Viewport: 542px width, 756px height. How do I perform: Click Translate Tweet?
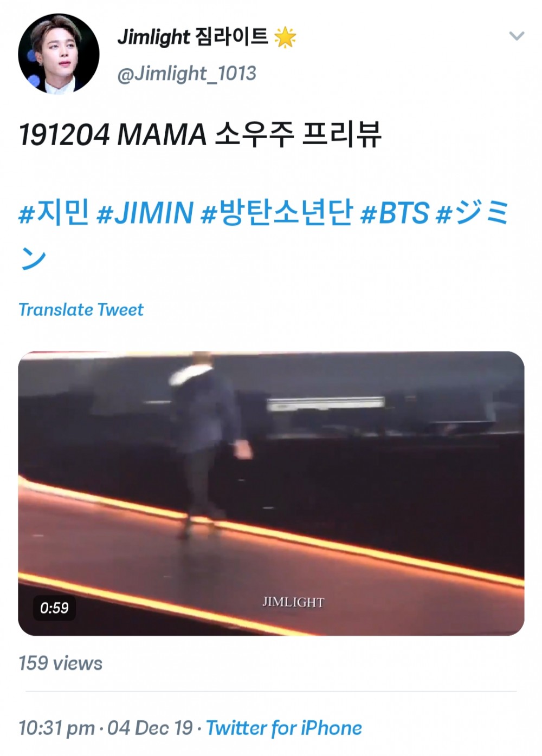(x=81, y=309)
